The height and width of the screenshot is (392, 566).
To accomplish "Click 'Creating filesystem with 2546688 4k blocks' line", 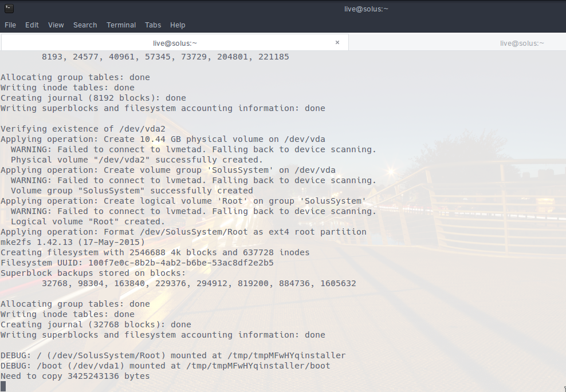I will click(x=155, y=252).
